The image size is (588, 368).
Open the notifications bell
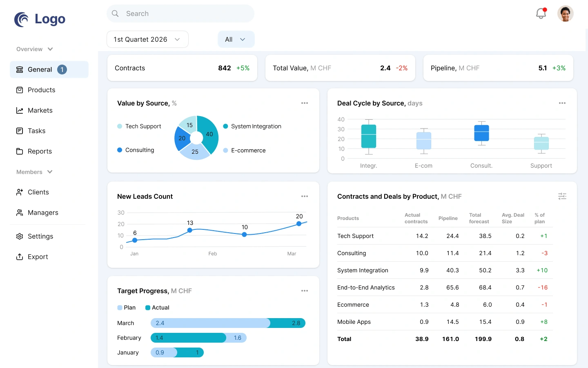pos(541,13)
